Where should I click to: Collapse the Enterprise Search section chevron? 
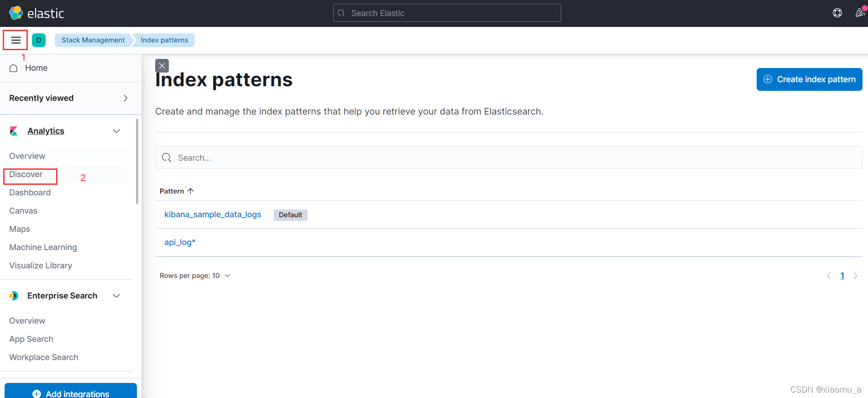pos(116,296)
